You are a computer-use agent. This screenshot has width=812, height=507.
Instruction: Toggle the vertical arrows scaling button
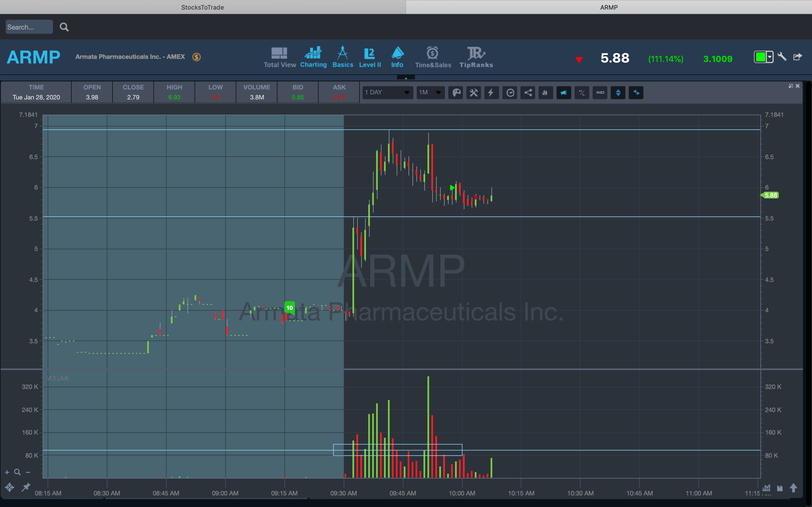click(x=618, y=93)
